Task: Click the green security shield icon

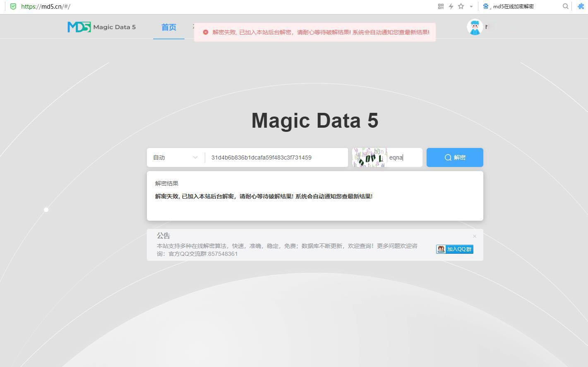Action: click(13, 7)
